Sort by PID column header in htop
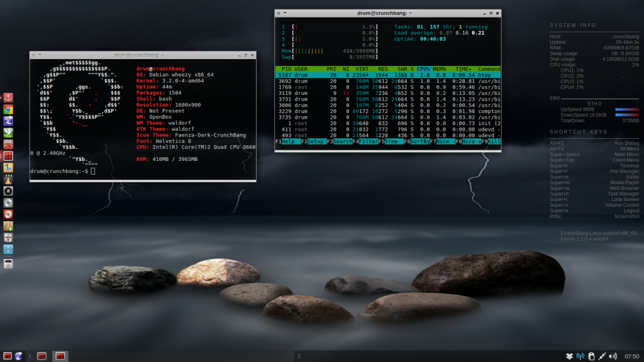Image resolution: width=644 pixels, height=362 pixels. tap(286, 69)
